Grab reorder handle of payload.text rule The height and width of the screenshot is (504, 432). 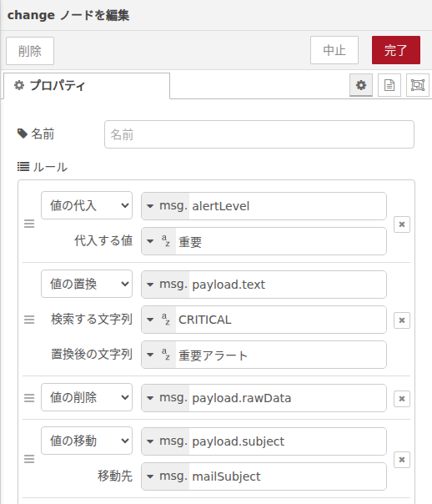pos(29,320)
